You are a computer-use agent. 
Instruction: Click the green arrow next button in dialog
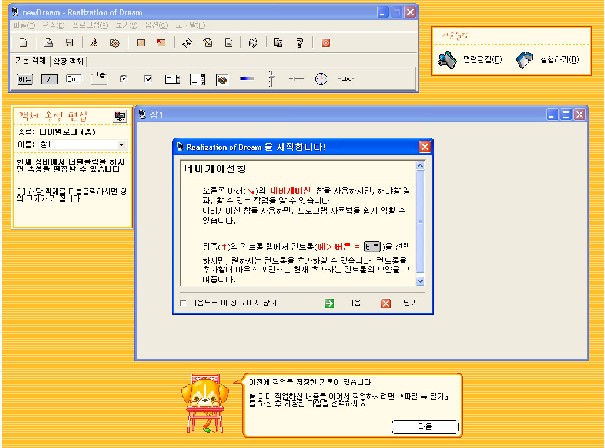(329, 301)
